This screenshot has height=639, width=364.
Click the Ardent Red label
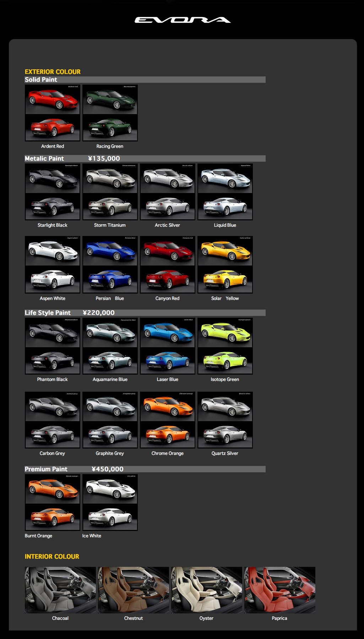pyautogui.click(x=53, y=146)
